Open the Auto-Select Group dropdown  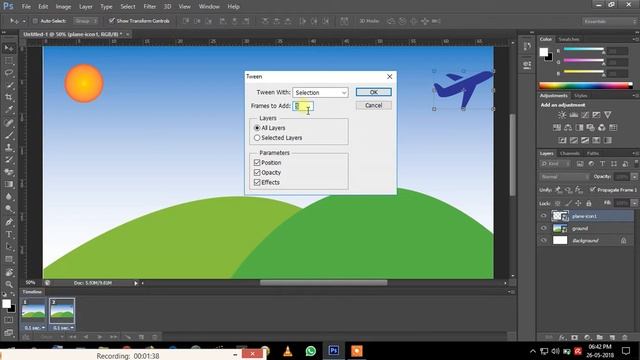pyautogui.click(x=85, y=21)
